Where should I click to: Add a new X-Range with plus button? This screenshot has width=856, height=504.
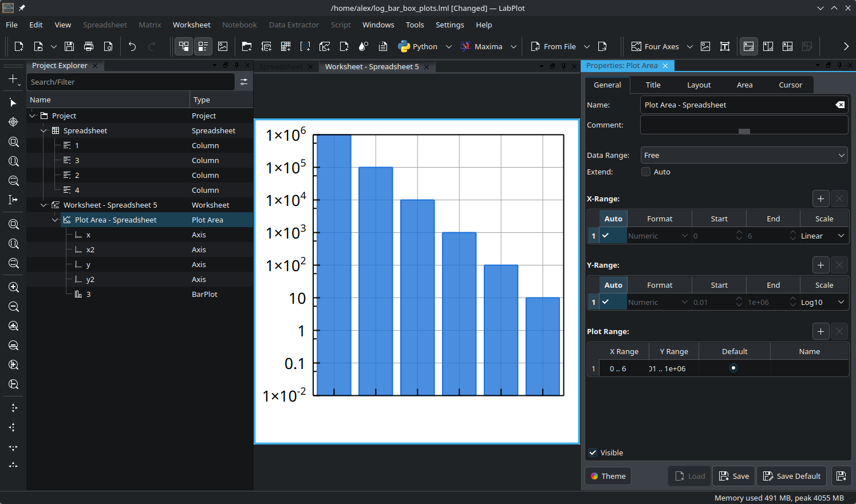(x=821, y=199)
